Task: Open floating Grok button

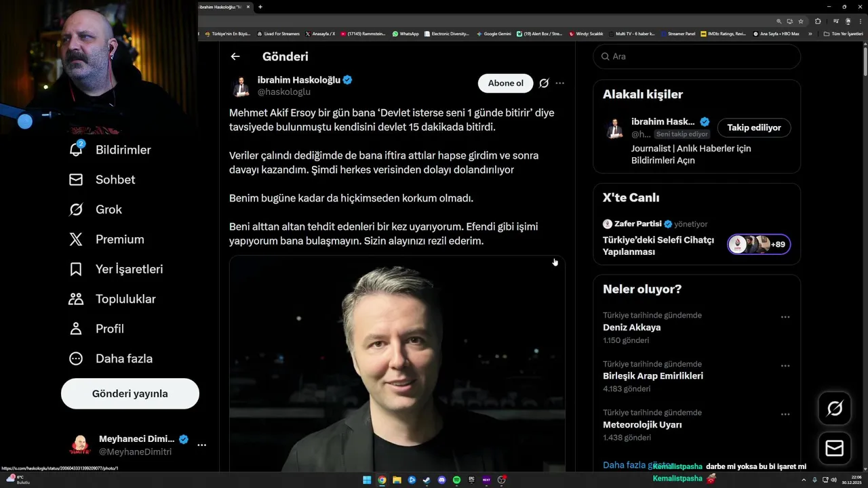Action: point(835,408)
